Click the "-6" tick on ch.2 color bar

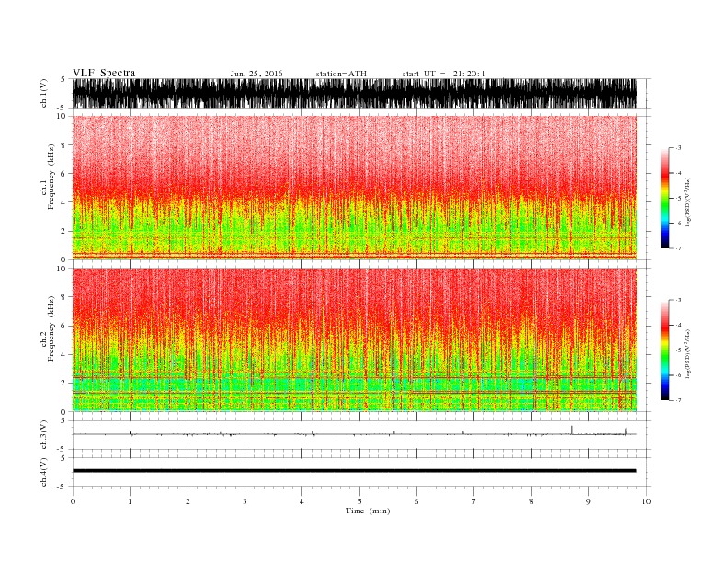tap(677, 374)
